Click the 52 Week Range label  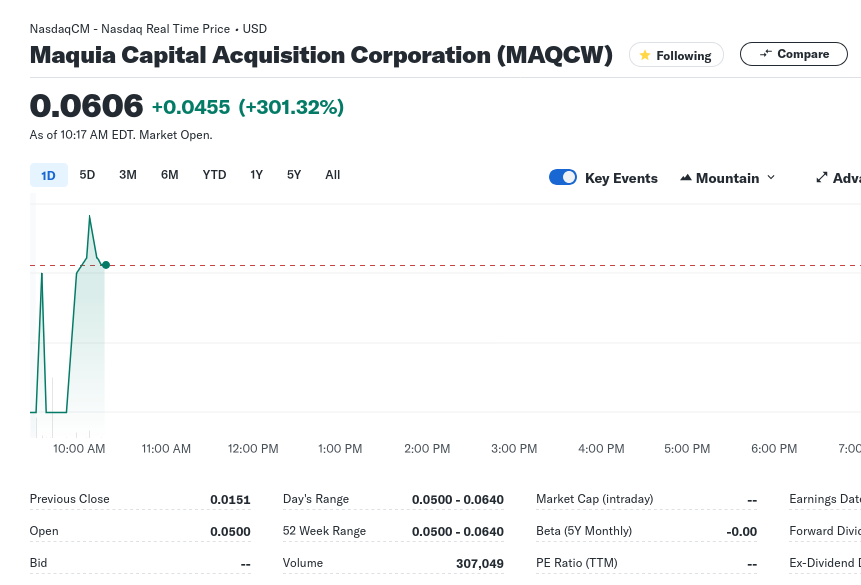(x=324, y=531)
